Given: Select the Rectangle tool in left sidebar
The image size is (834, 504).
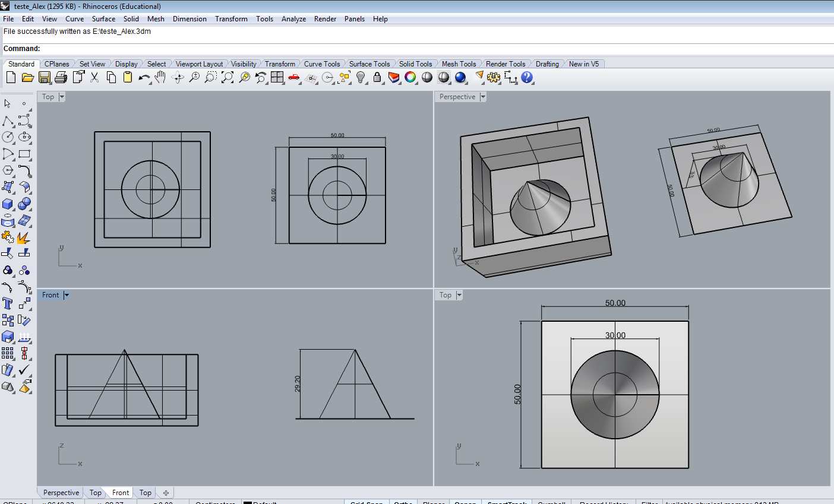Looking at the screenshot, I should (24, 154).
